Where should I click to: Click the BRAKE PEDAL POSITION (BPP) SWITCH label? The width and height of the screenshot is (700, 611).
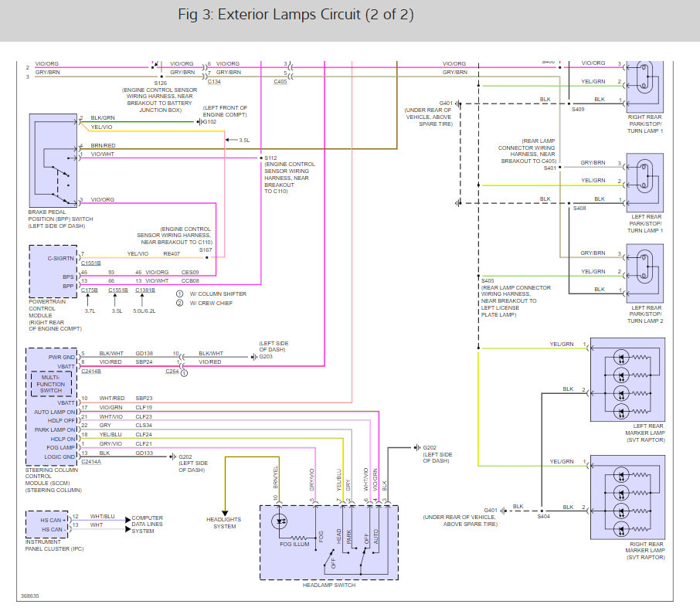click(x=61, y=219)
